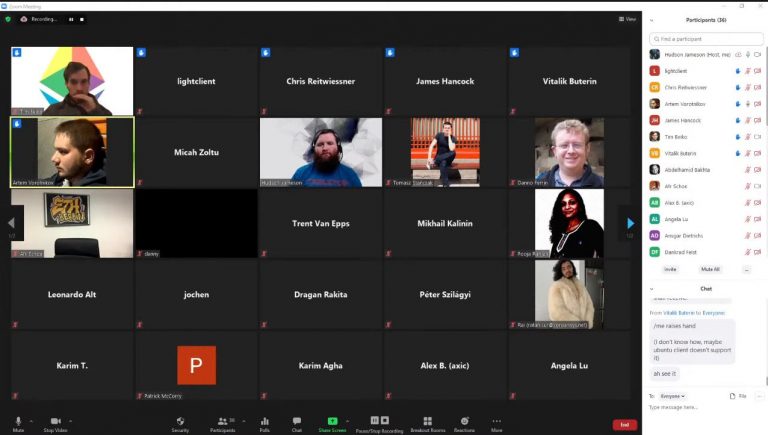The image size is (768, 435).
Task: Expand video options arrow next to Stop Video
Action: coord(70,421)
